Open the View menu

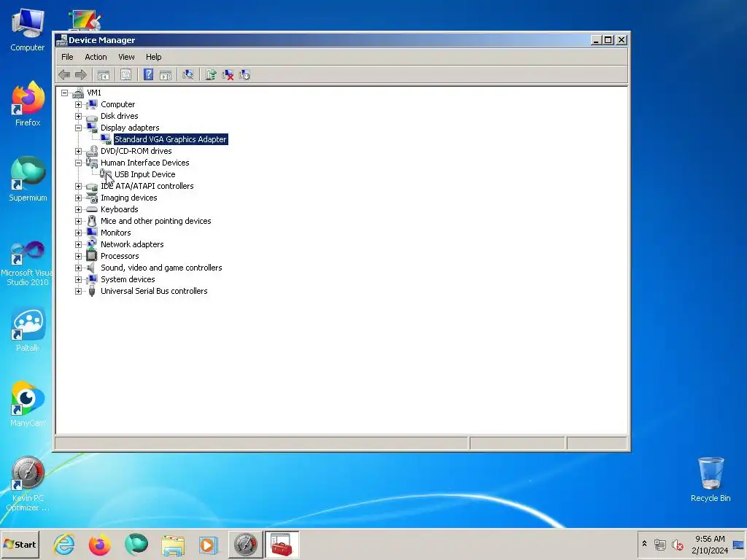126,57
